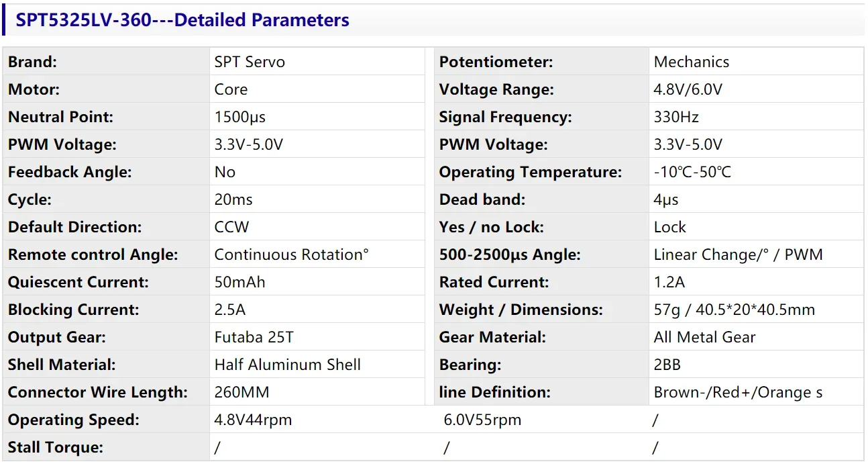Click the Continuous Rotation° cell
Screen dimensions: 868x466
pos(291,254)
